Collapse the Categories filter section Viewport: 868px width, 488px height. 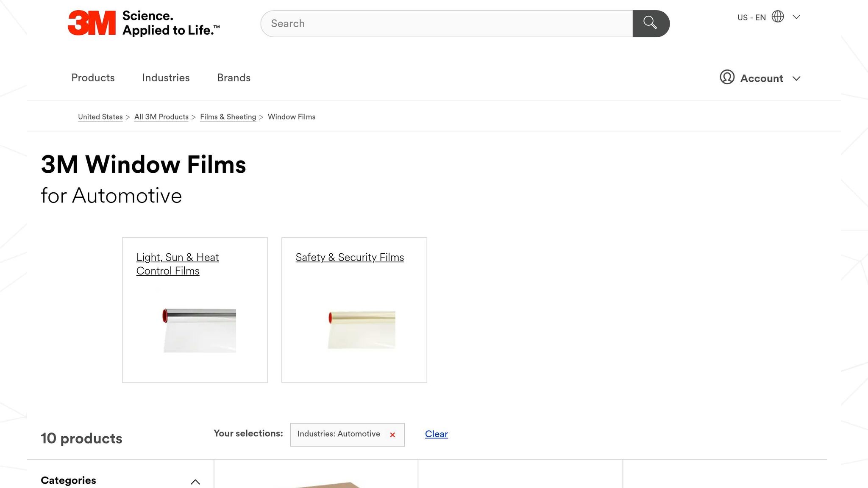[195, 482]
